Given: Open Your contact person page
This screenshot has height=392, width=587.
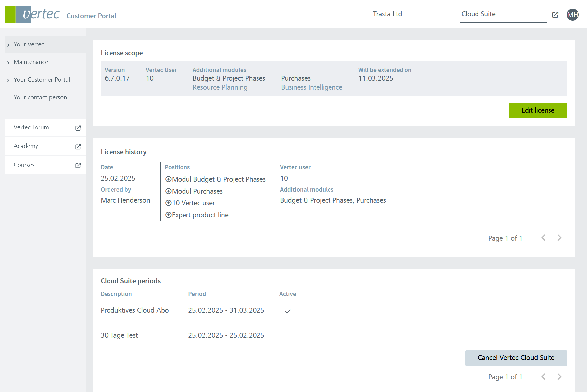Looking at the screenshot, I should [x=40, y=97].
